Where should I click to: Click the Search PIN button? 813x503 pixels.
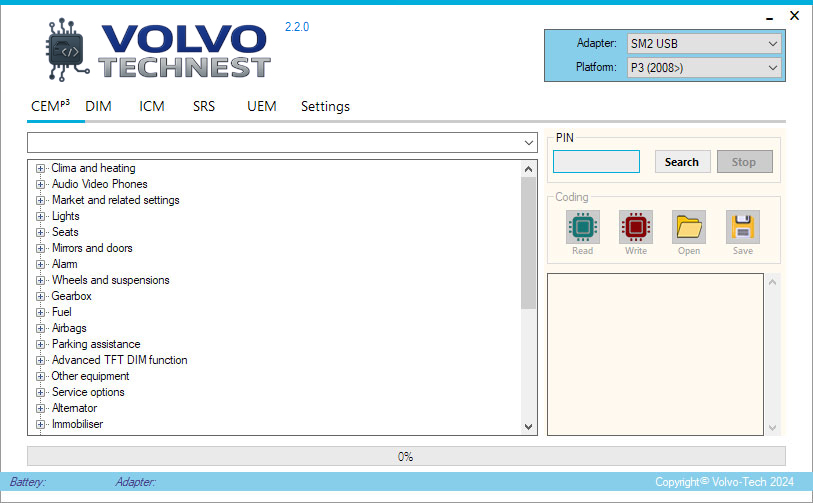(682, 162)
